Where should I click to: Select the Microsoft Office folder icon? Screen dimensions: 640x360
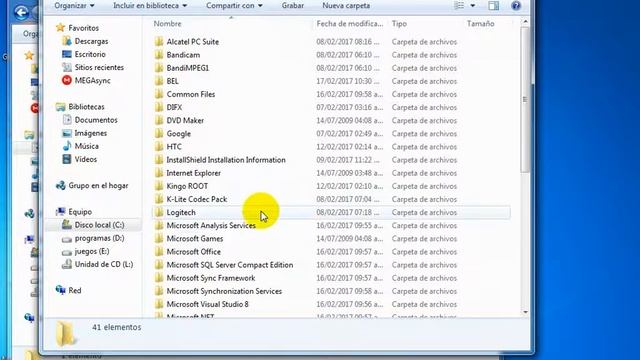click(159, 251)
